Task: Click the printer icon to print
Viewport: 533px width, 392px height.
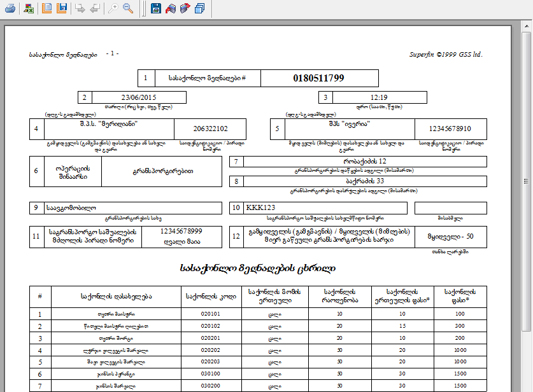Action: pos(10,8)
